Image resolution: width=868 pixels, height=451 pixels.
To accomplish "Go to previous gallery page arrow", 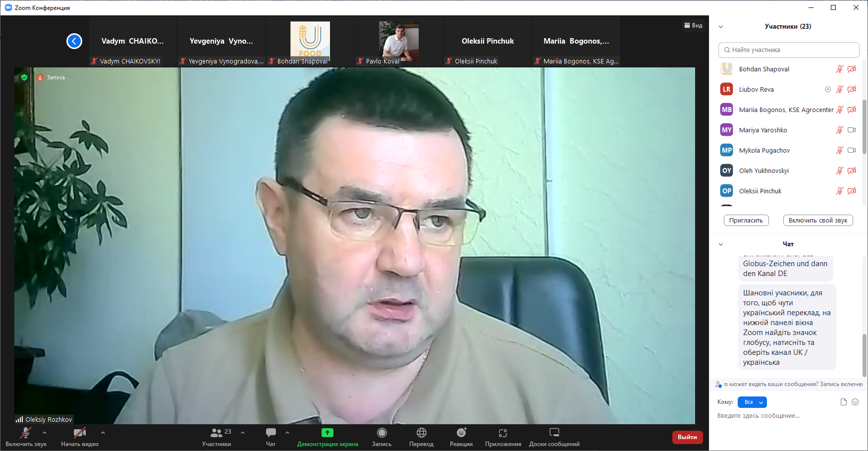I will [x=74, y=41].
